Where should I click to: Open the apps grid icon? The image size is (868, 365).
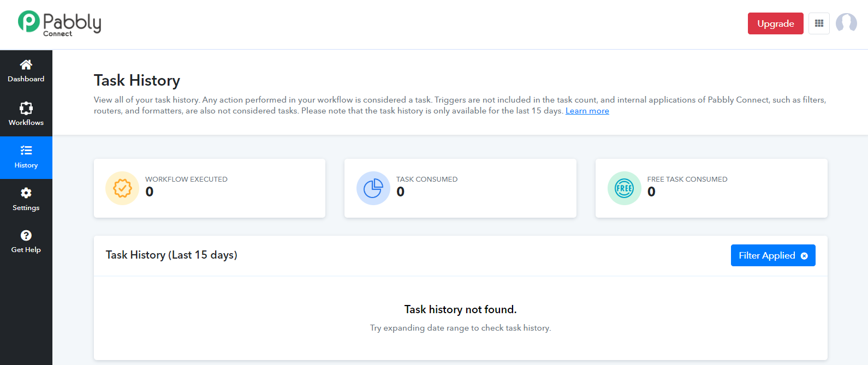819,23
